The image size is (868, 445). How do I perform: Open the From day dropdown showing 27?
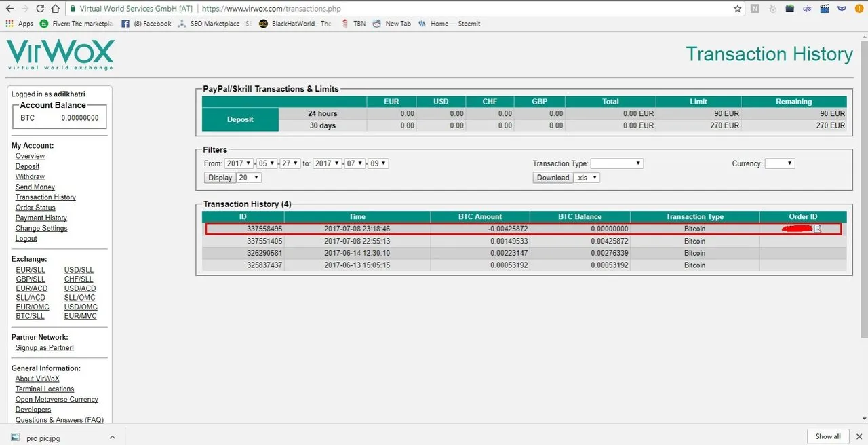click(290, 163)
